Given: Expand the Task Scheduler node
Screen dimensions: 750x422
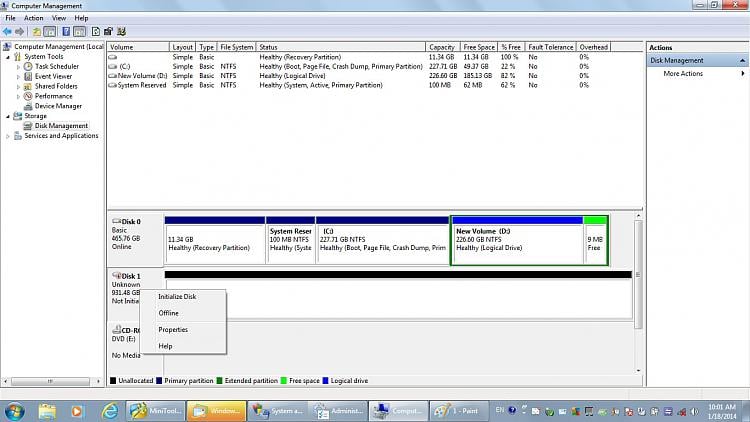Looking at the screenshot, I should 18,67.
